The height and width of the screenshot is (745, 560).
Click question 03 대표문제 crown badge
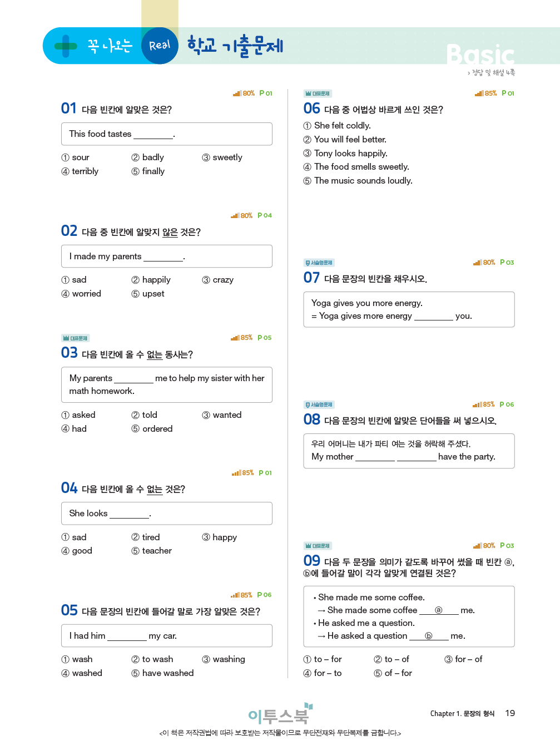coord(75,338)
